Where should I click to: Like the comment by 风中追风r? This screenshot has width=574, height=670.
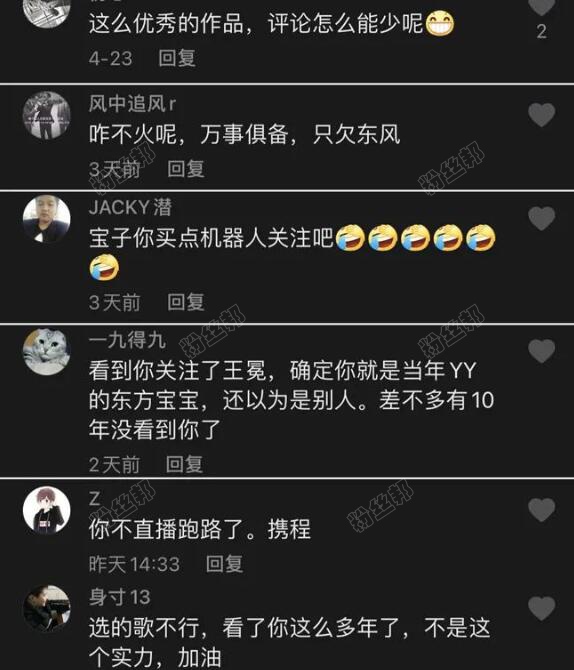[x=542, y=115]
